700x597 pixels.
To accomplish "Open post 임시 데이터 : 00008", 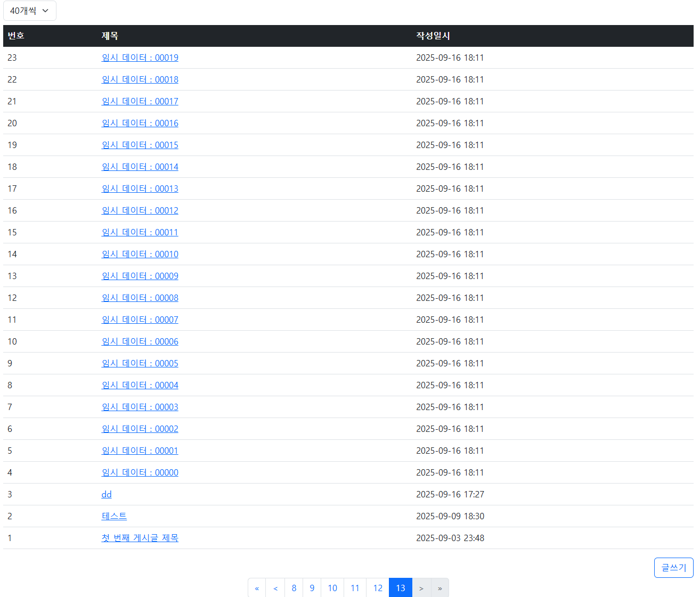I will [140, 298].
